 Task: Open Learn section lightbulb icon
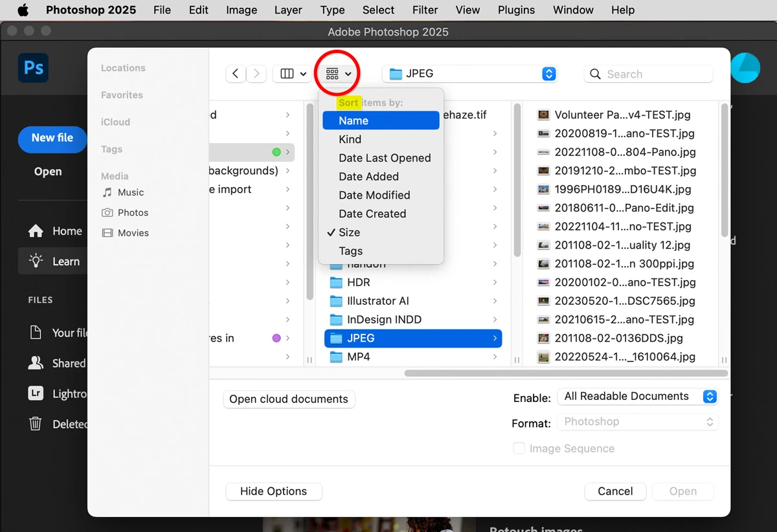[36, 261]
